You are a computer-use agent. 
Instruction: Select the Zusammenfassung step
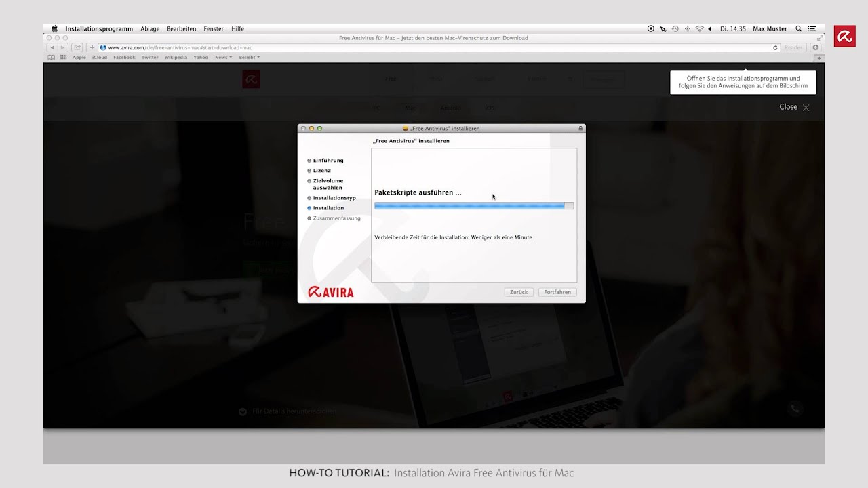click(x=337, y=218)
